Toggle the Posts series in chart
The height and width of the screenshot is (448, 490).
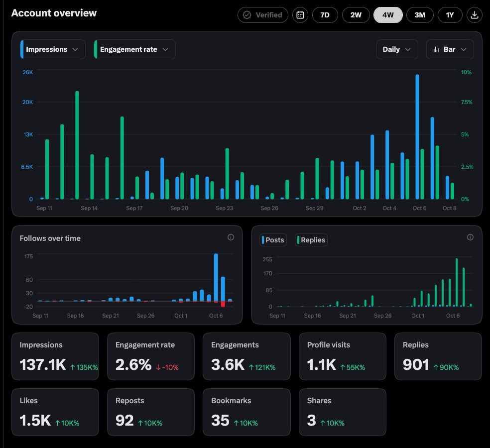273,240
